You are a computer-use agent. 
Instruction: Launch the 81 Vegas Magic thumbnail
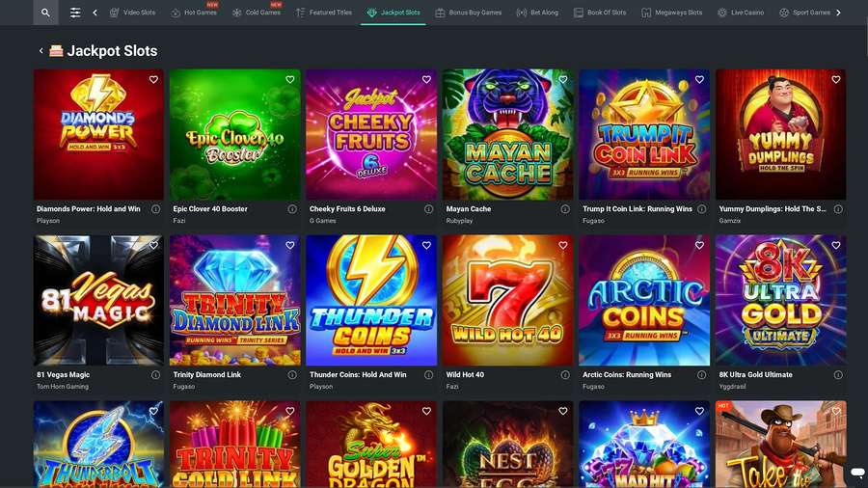pyautogui.click(x=98, y=301)
